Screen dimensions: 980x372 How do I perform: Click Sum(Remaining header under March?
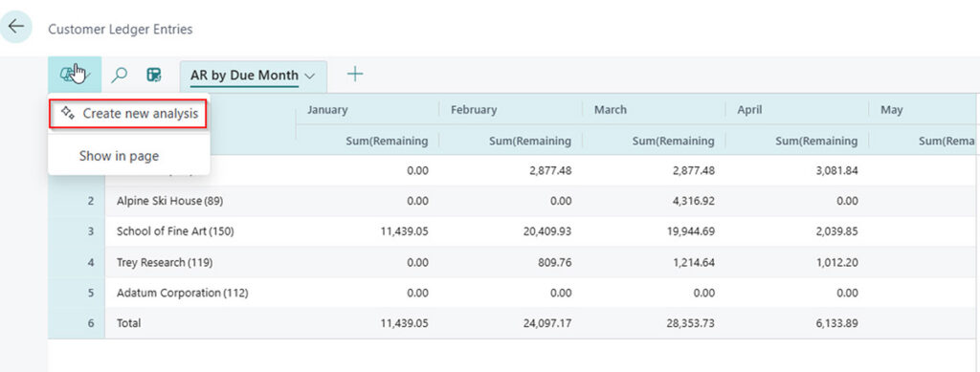tap(673, 142)
